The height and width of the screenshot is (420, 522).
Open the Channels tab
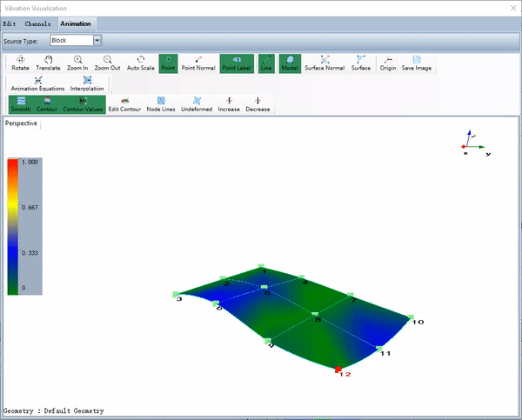coord(37,24)
